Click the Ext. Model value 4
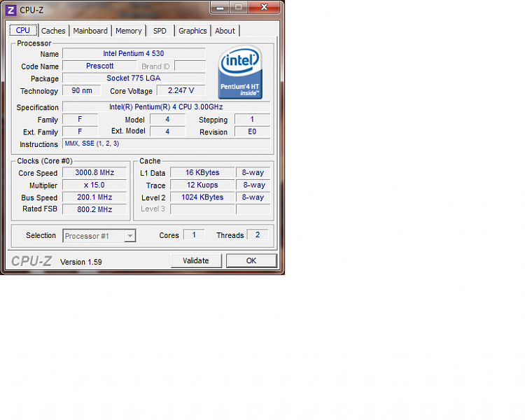Viewport: 525px width, 420px height. [x=167, y=132]
